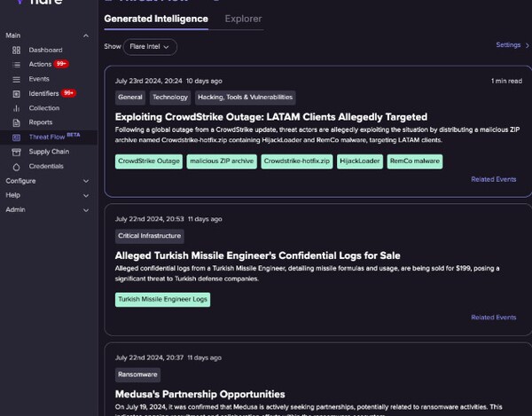Image resolution: width=532 pixels, height=416 pixels.
Task: Select the Threat Flow sidebar icon
Action: 16,137
